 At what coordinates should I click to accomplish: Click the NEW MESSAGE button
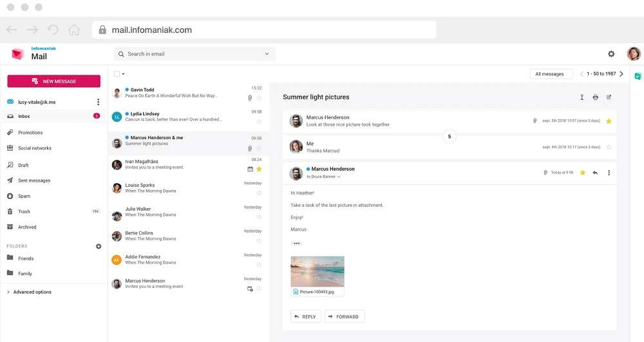53,81
